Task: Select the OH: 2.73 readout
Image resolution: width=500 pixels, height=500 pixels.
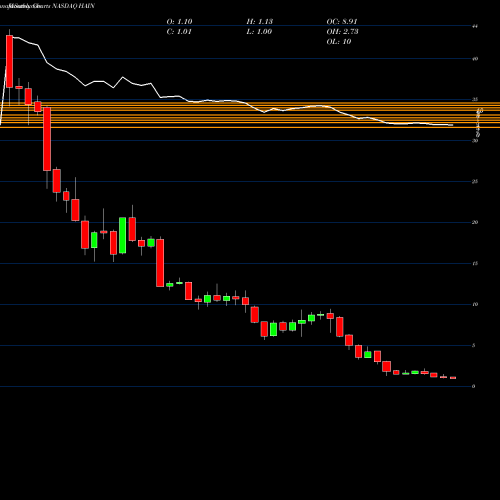Action: click(x=342, y=32)
